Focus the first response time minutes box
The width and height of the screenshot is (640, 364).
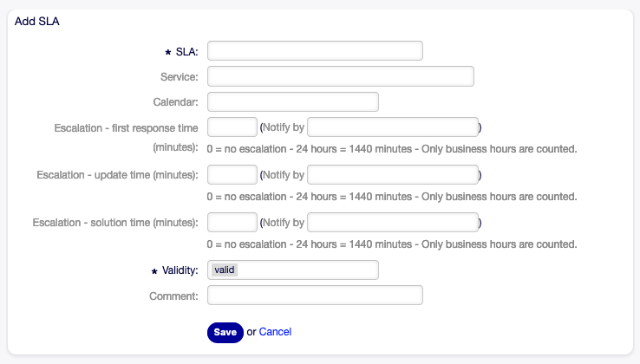232,127
